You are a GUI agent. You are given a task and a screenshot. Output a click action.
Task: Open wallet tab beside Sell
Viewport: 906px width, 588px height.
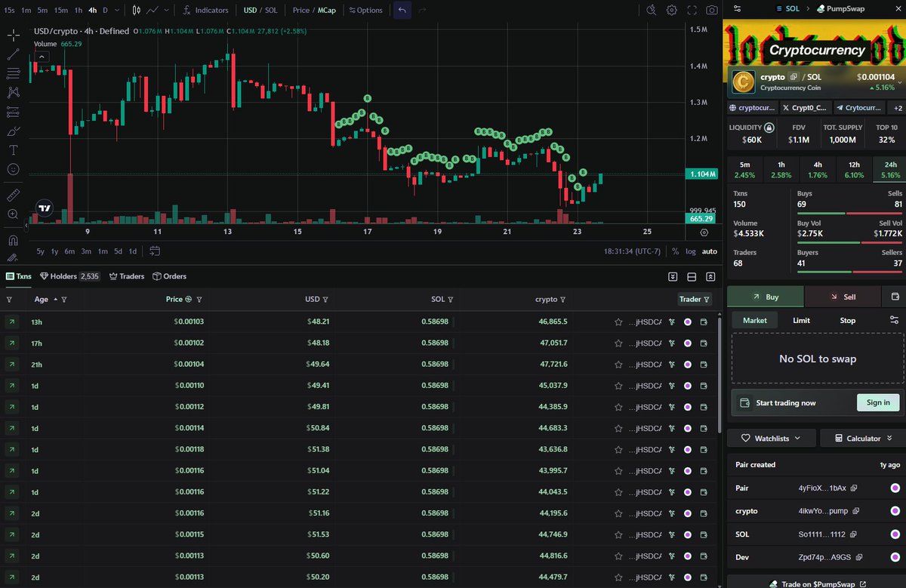[895, 297]
